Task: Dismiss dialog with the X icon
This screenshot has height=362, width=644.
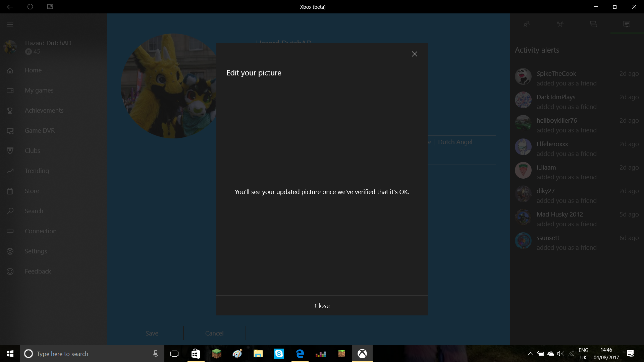Action: (x=414, y=54)
